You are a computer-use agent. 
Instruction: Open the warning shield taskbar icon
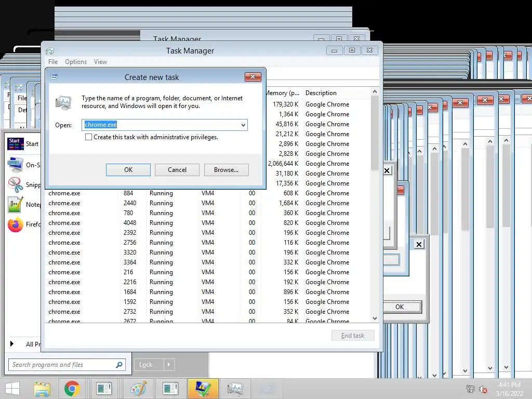(x=202, y=389)
